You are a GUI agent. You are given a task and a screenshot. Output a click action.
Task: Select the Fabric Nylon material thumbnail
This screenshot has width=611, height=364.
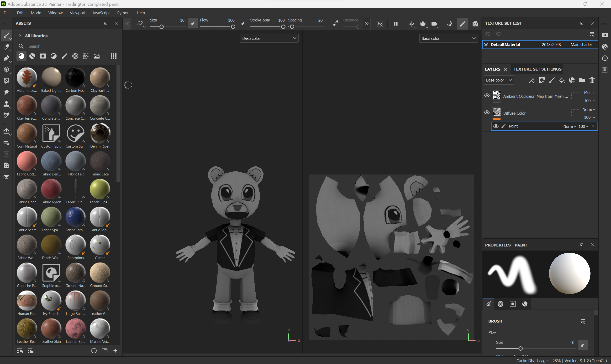[x=51, y=189]
